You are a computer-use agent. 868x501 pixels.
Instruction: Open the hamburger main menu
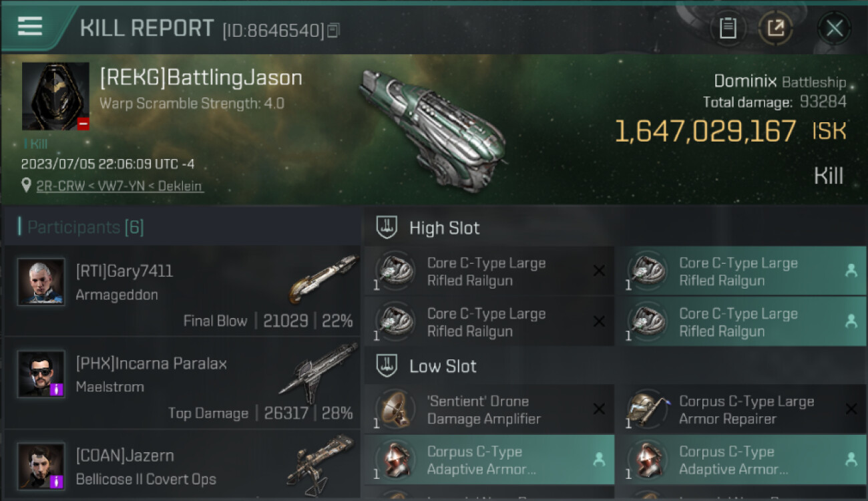coord(30,27)
